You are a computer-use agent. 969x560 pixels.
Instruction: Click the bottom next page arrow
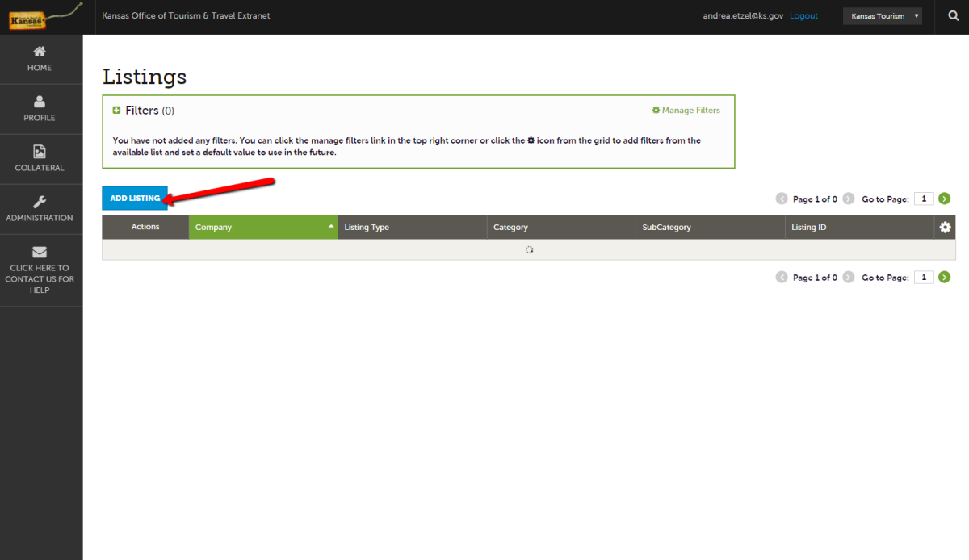point(848,278)
